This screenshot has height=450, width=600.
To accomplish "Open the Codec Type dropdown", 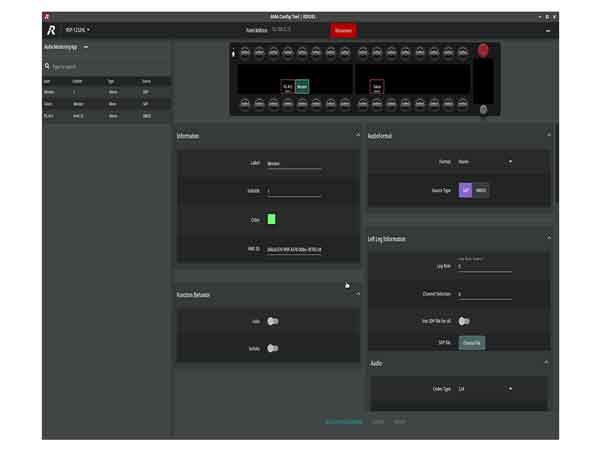I will [x=485, y=389].
